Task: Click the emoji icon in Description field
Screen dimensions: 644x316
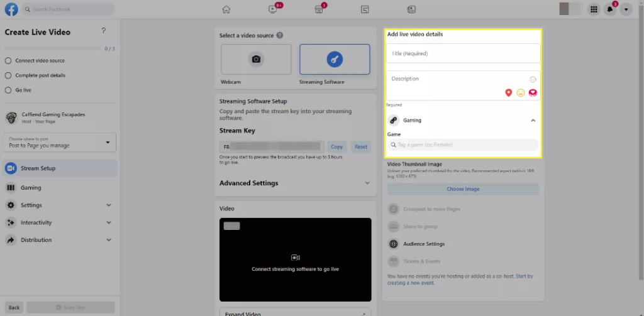Action: (533, 79)
